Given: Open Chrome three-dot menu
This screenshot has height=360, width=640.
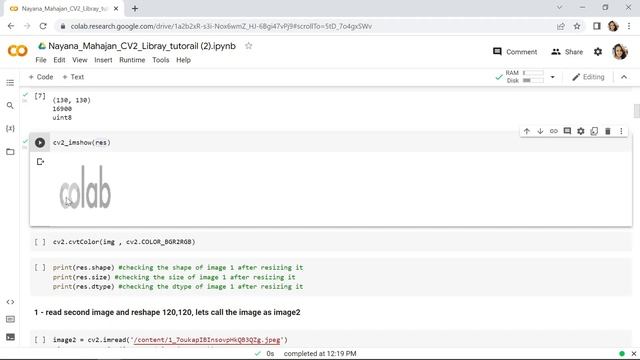Looking at the screenshot, I should [629, 26].
